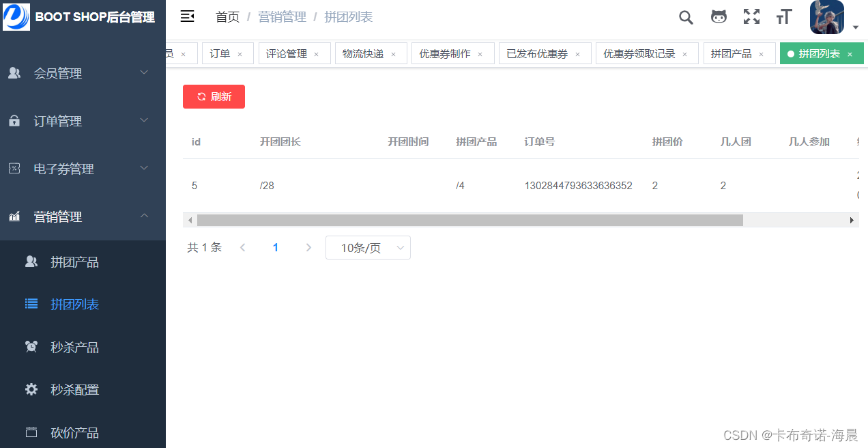Viewport: 868px width, 448px height.
Task: Click the chart icon beside 营销管理
Action: [15, 216]
